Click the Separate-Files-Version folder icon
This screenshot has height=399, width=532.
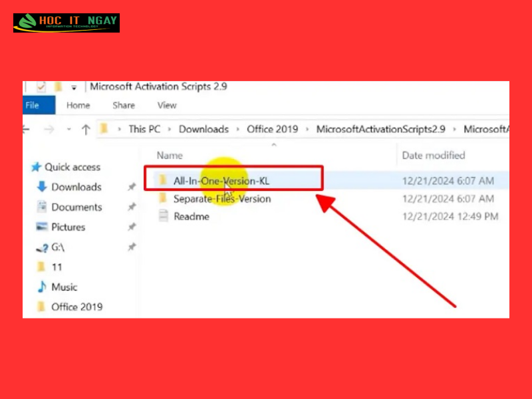[163, 198]
